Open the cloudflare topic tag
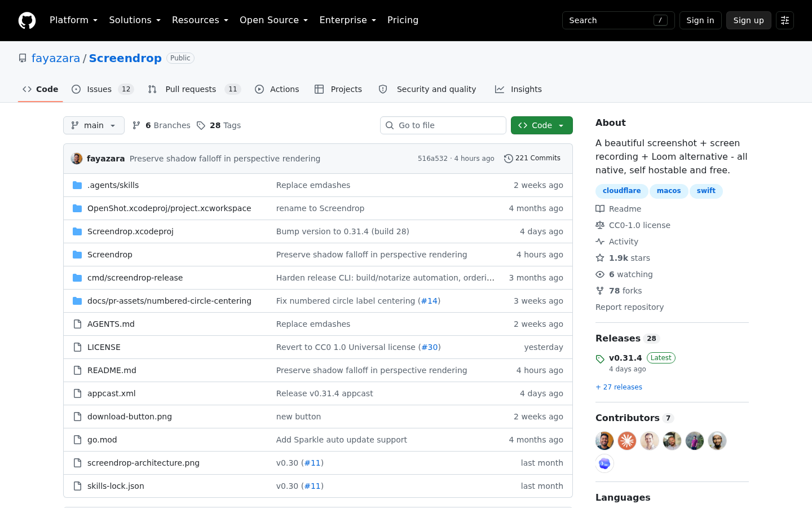Viewport: 812px width, 508px height. point(621,191)
